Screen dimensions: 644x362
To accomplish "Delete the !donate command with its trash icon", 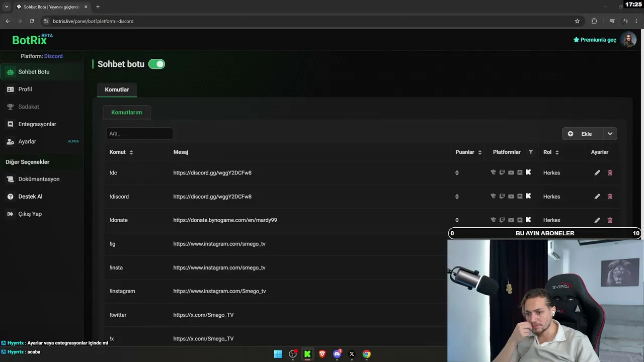I will pos(610,220).
